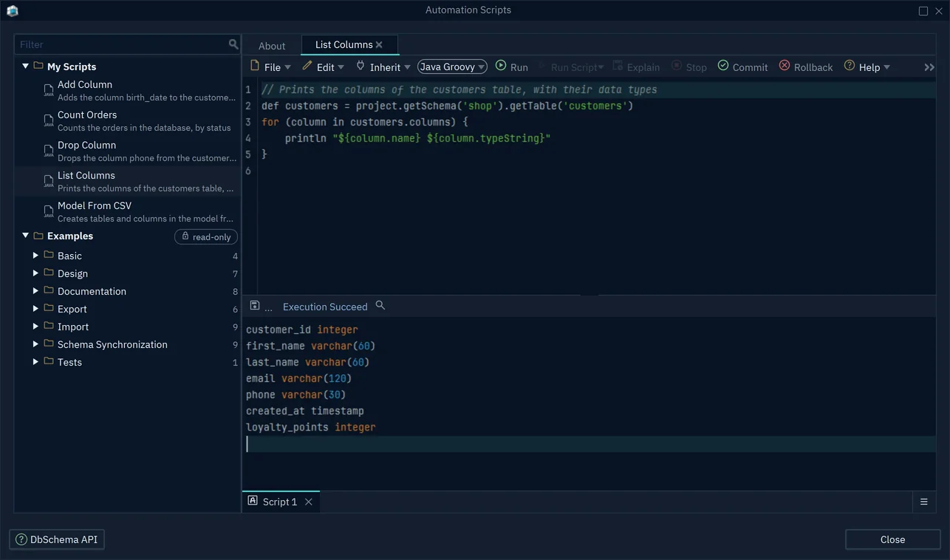Click the Drop Column script file icon
Screen dimensions: 950x560
[49, 151]
